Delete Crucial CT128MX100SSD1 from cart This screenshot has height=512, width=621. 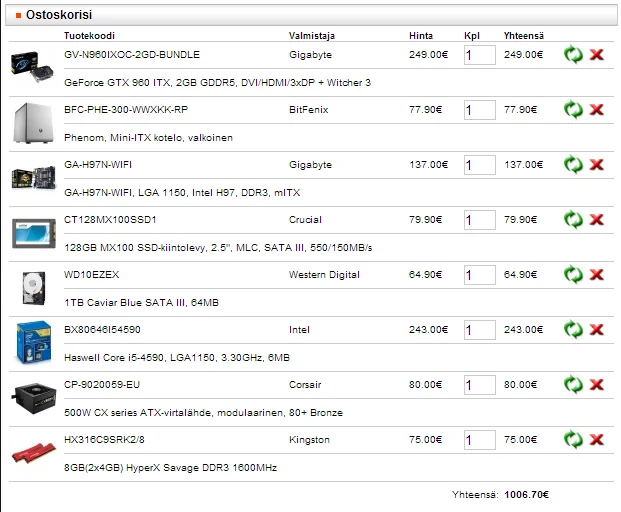coord(597,219)
